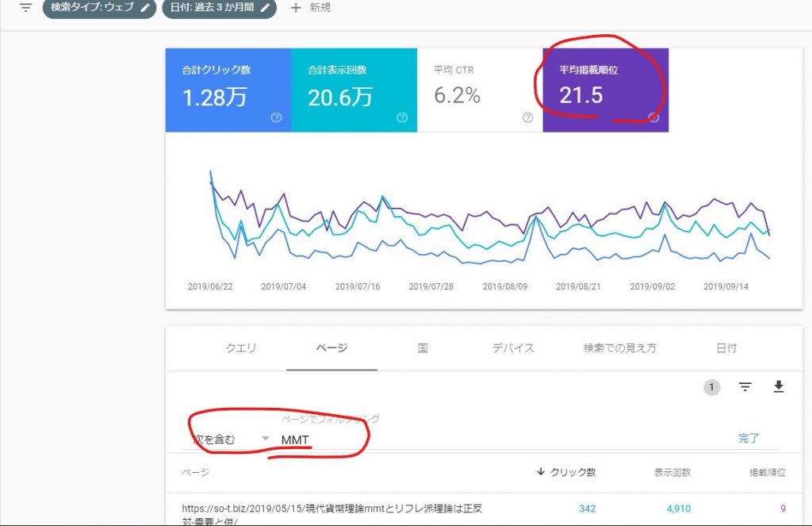Edit the 日付: 過去3か月間 date chip

pyautogui.click(x=219, y=8)
